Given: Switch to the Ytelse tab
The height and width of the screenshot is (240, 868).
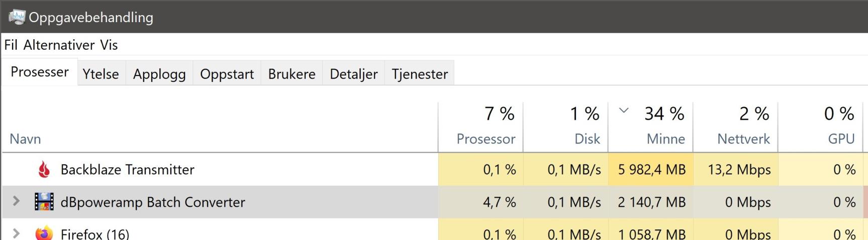Looking at the screenshot, I should [101, 74].
